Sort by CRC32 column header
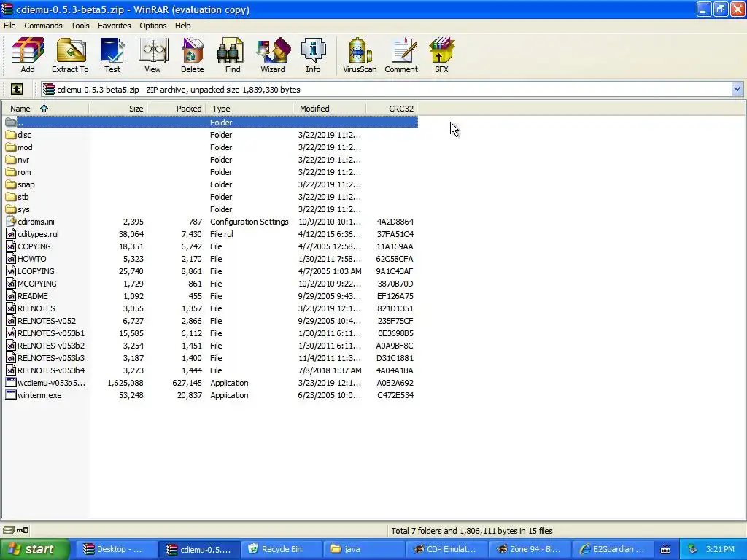The height and width of the screenshot is (560, 747). click(392, 109)
